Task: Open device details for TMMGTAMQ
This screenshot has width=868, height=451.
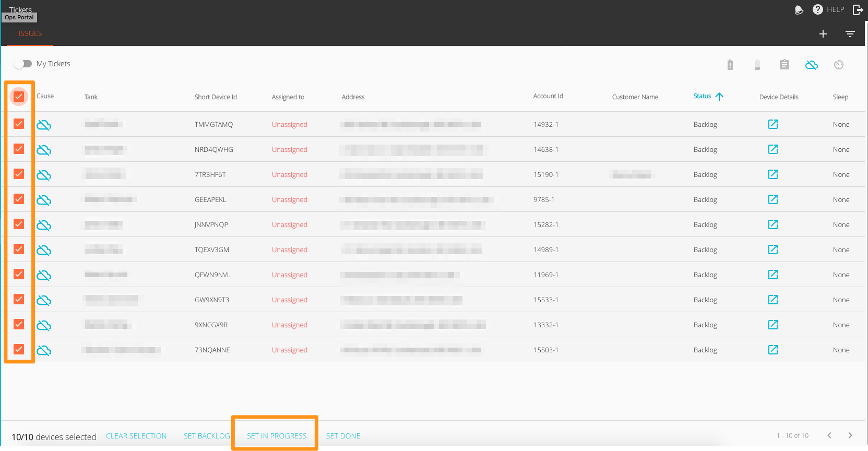Action: pos(773,124)
